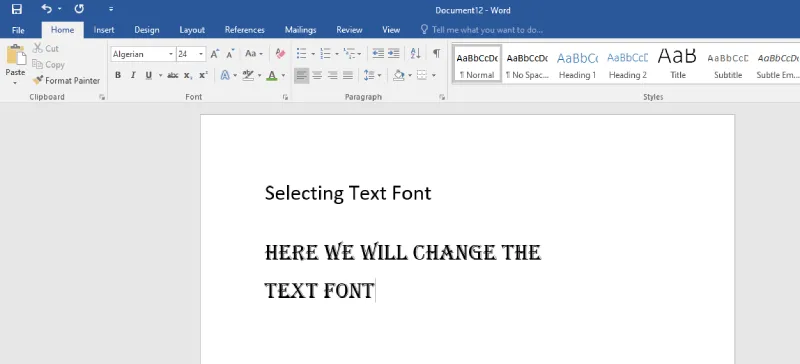Image resolution: width=800 pixels, height=364 pixels.
Task: Apply the Heading 2 style
Action: pos(628,64)
